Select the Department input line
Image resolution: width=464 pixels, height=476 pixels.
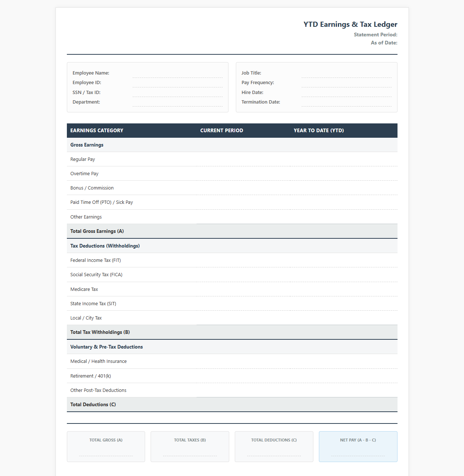(x=177, y=102)
